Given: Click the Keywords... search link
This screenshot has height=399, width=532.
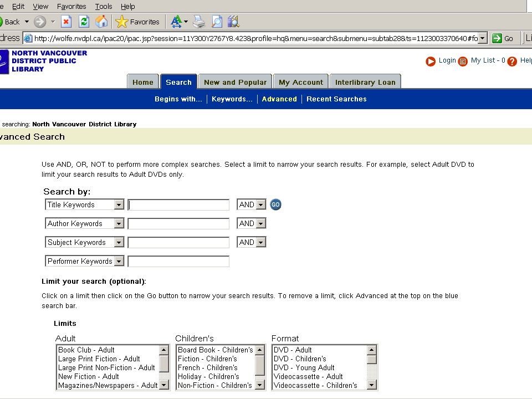Looking at the screenshot, I should tap(232, 99).
